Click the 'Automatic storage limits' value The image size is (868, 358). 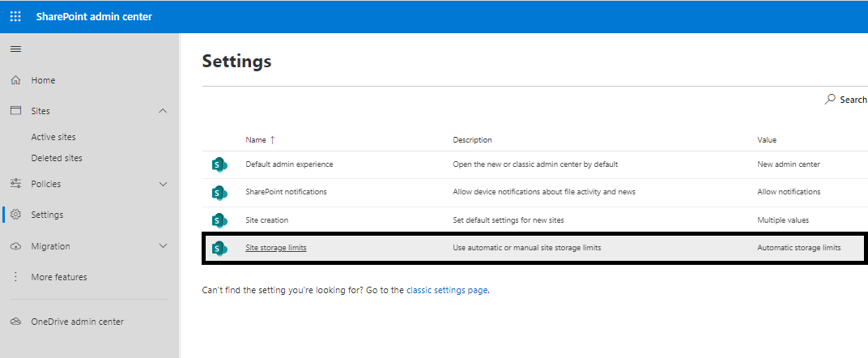[799, 248]
